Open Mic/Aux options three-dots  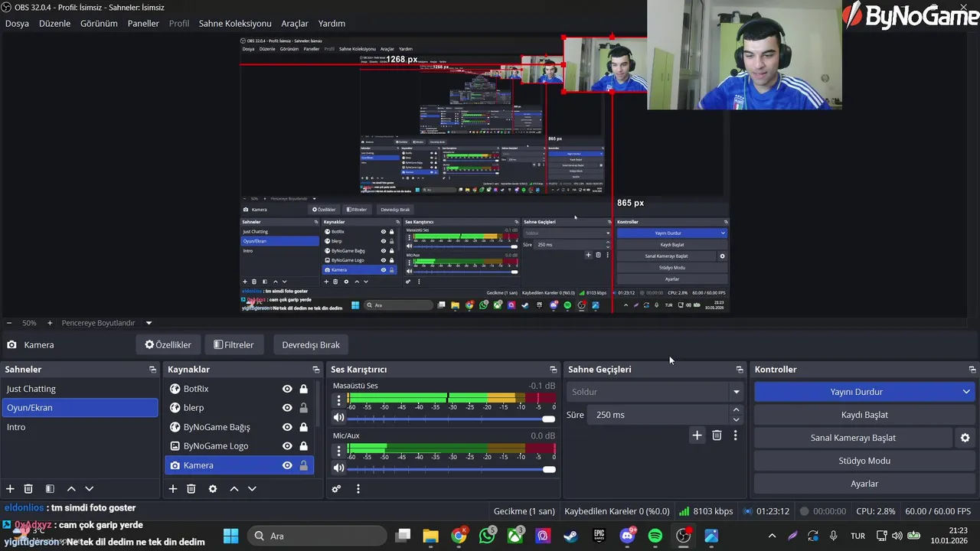338,451
